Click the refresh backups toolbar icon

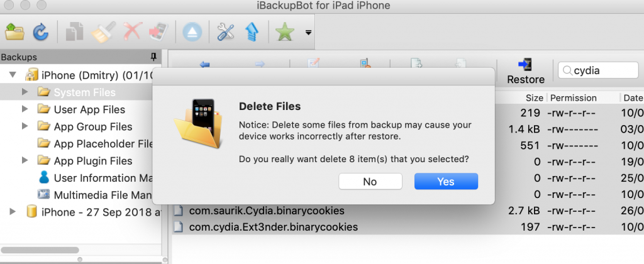(x=41, y=31)
